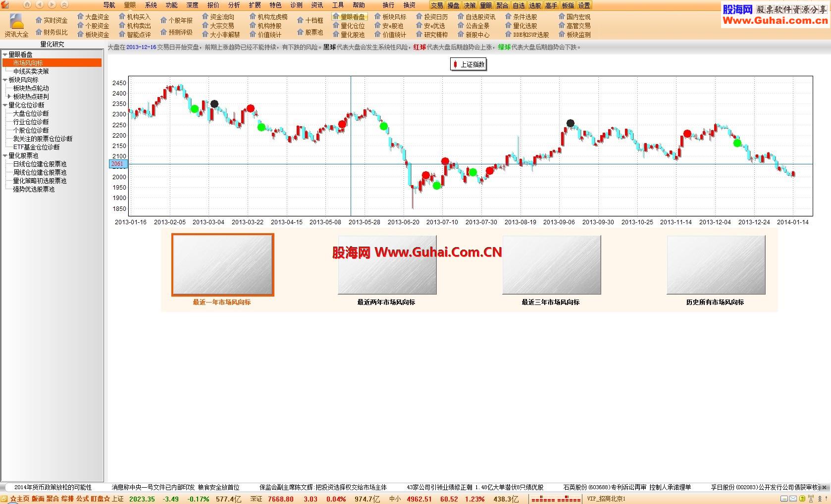The height and width of the screenshot is (504, 831).
Task: Open 智能点评 toolbar item
Action: [135, 35]
